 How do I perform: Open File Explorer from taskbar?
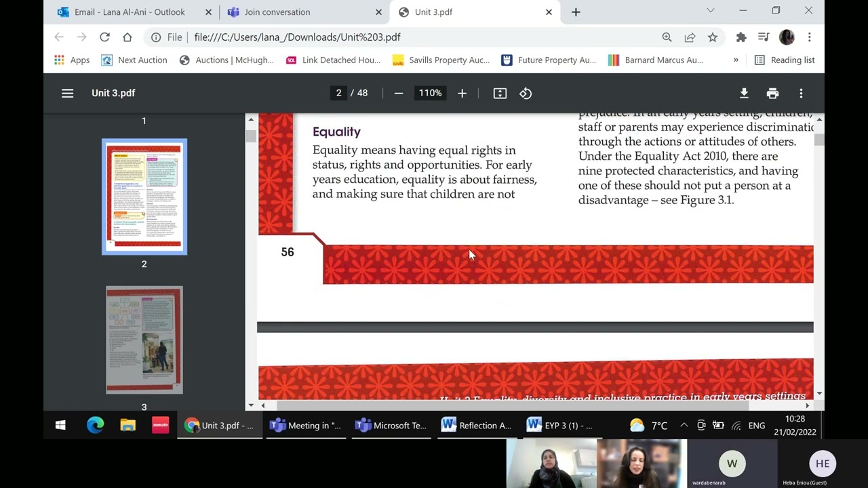coord(127,426)
